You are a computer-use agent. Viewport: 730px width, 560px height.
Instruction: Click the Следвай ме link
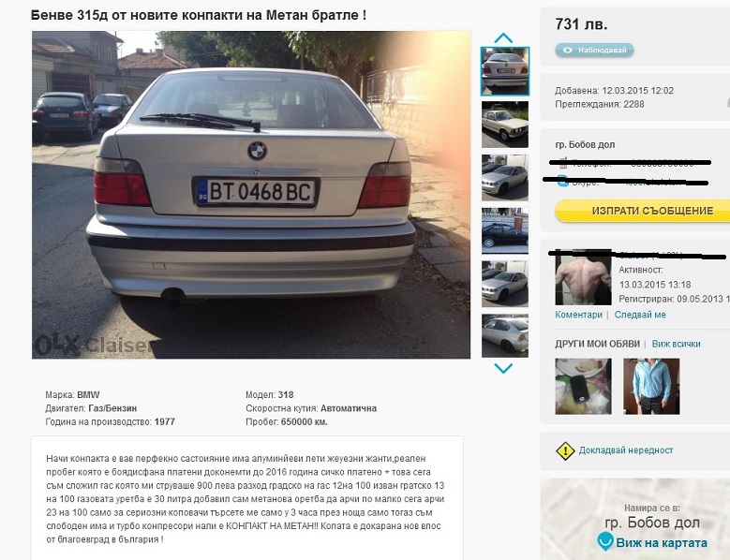click(x=640, y=315)
